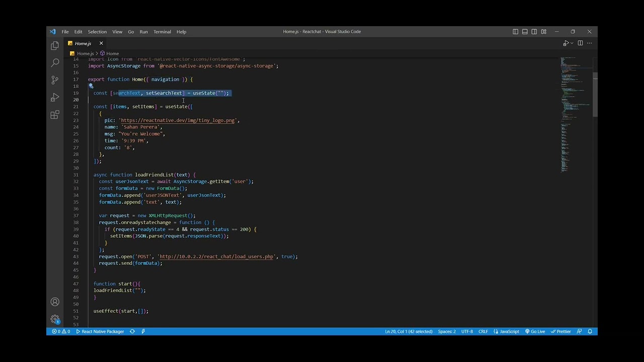The width and height of the screenshot is (644, 362).
Task: Click Ln 20, Col 1 cursor position
Action: (409, 331)
